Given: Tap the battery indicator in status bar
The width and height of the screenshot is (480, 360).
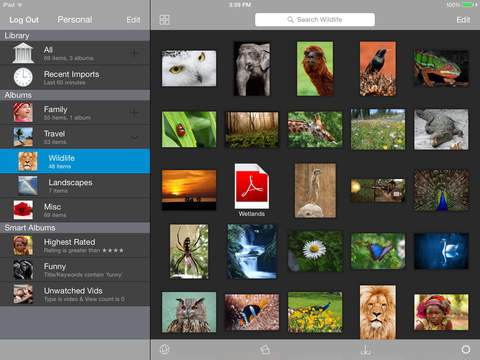Looking at the screenshot, I should 467,5.
